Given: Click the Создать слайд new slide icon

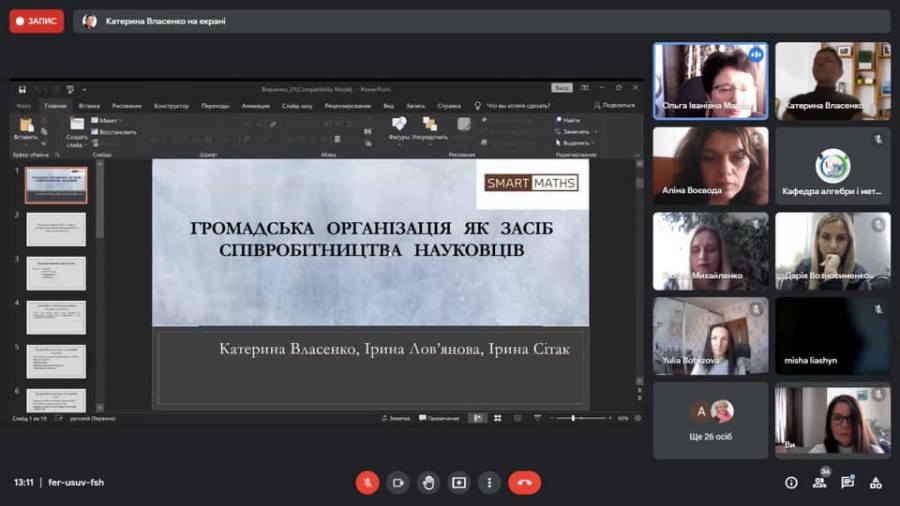Looking at the screenshot, I should [x=76, y=124].
